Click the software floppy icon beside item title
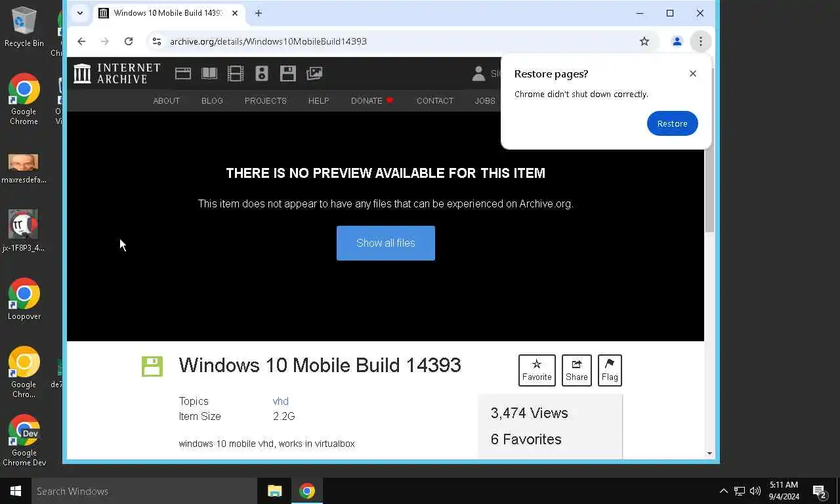This screenshot has width=840, height=504. (152, 366)
